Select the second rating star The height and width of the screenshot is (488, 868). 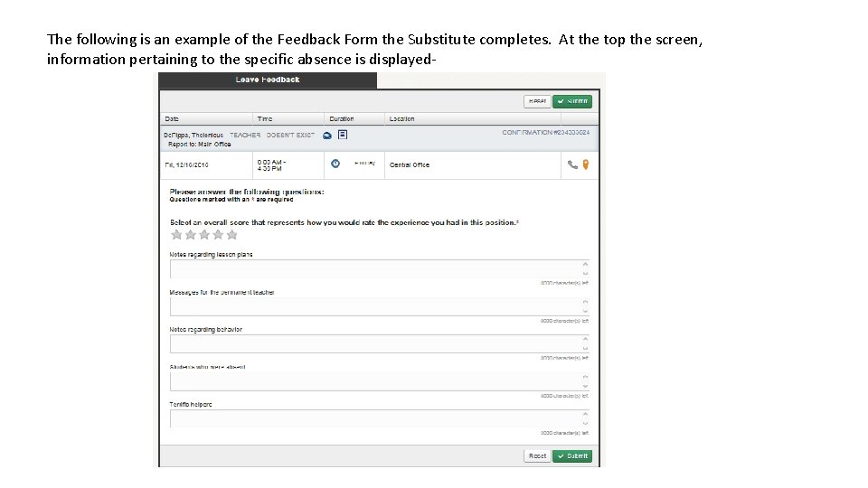click(191, 235)
